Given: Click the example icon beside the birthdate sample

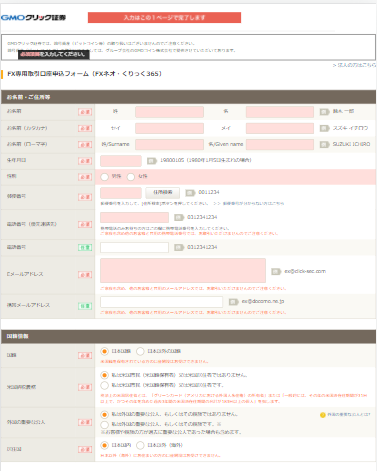Looking at the screenshot, I should (152, 161).
